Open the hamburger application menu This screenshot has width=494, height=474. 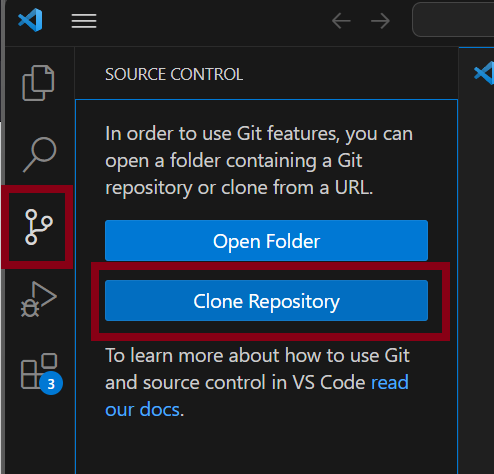[84, 21]
